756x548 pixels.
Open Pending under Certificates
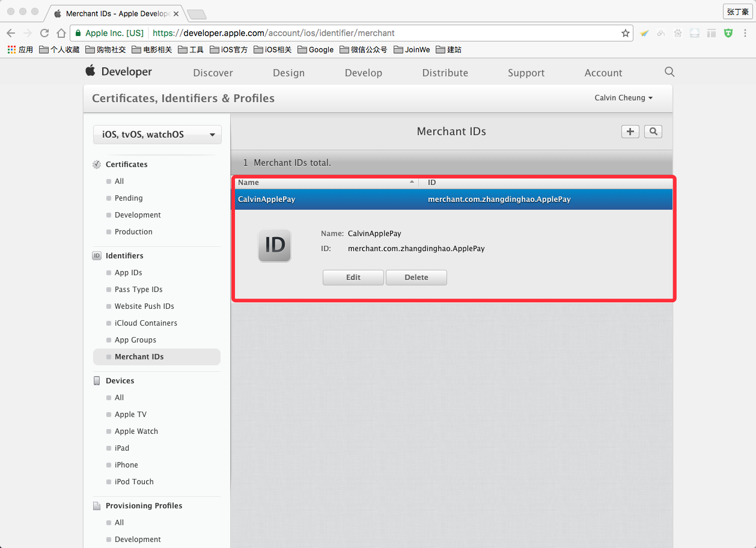[x=129, y=198]
